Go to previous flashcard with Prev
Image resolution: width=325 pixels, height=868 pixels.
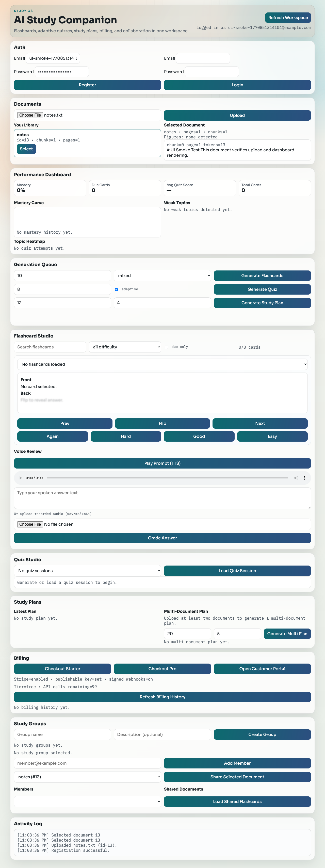click(65, 424)
